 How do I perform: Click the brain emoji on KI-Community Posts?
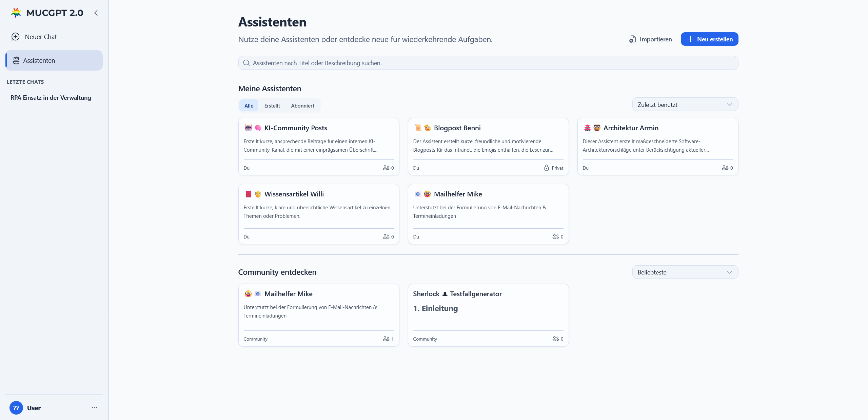pos(258,128)
